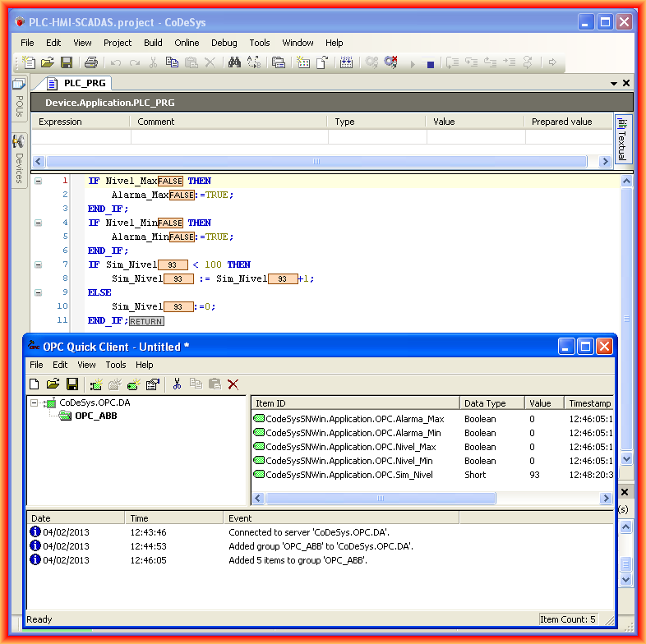Click the Find binoculars icon
The image size is (646, 644).
click(x=234, y=62)
